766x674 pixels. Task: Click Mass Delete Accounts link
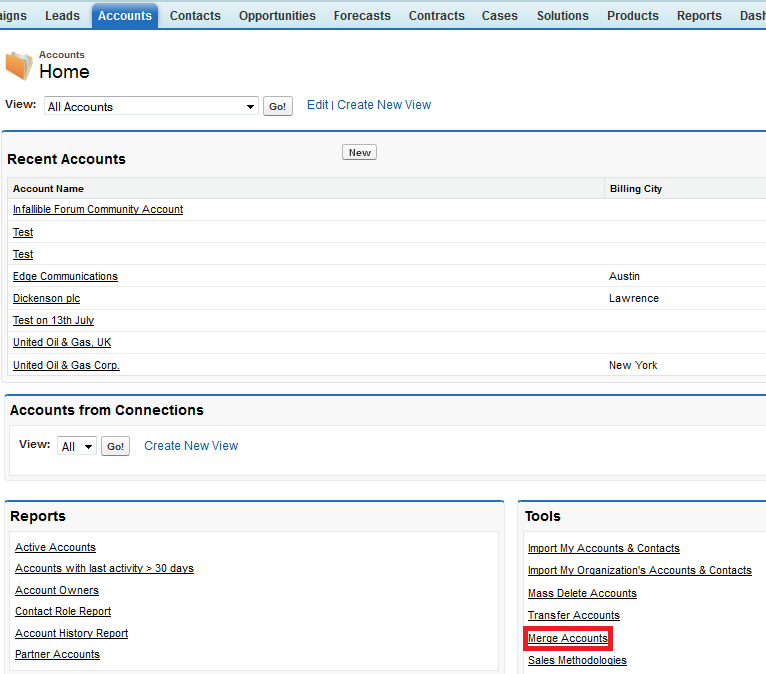coord(582,593)
